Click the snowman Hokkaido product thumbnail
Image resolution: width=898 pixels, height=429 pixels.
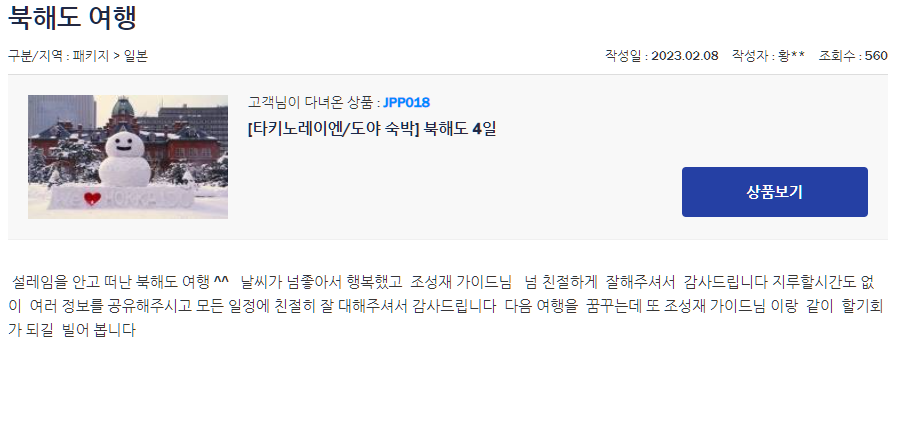coord(128,157)
